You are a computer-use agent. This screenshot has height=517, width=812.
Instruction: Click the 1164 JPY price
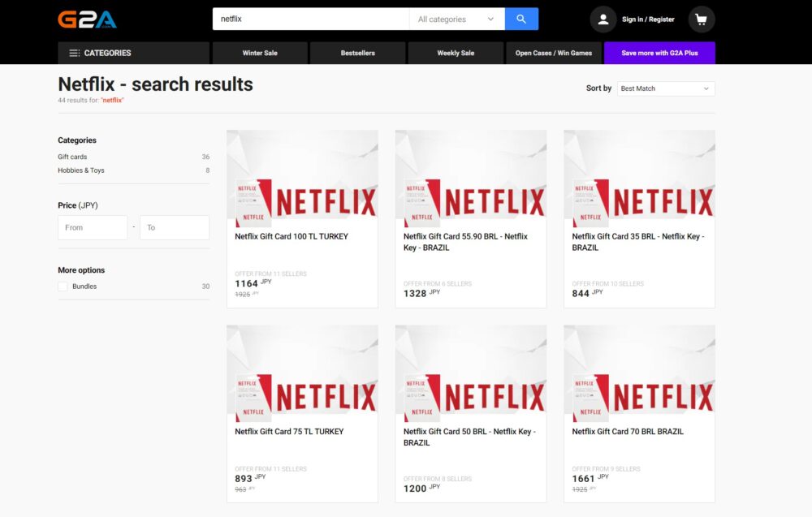(253, 283)
